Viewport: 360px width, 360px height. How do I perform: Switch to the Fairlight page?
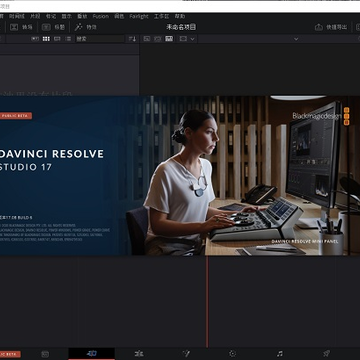[x=280, y=354]
